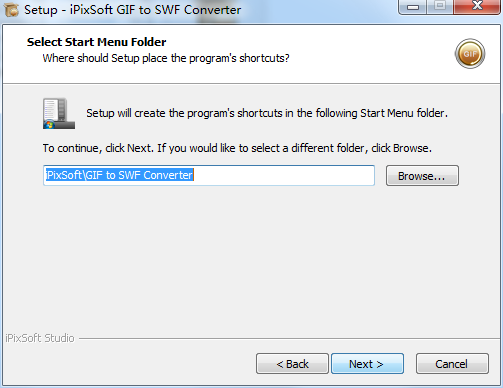Click the iPixSoft Studio label
This screenshot has width=503, height=388.
[40, 338]
